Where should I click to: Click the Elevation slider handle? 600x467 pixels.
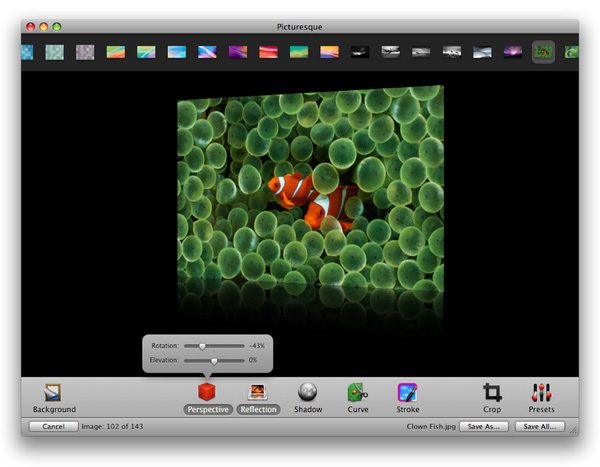coord(214,361)
